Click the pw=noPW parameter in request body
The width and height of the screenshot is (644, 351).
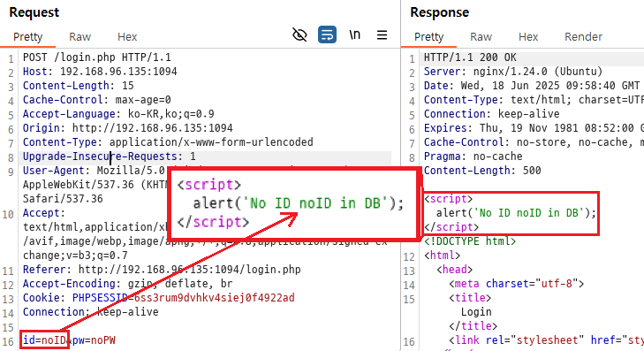pos(94,340)
